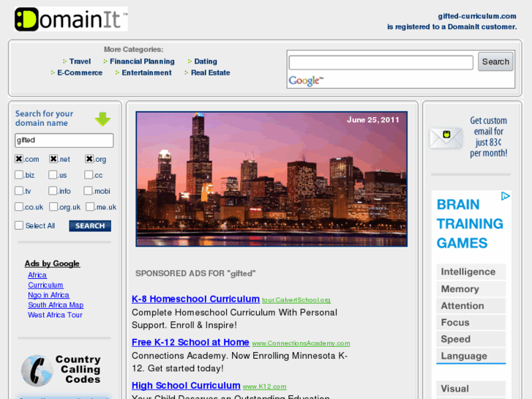
Task: Click the custom email promo text
Action: 488,137
